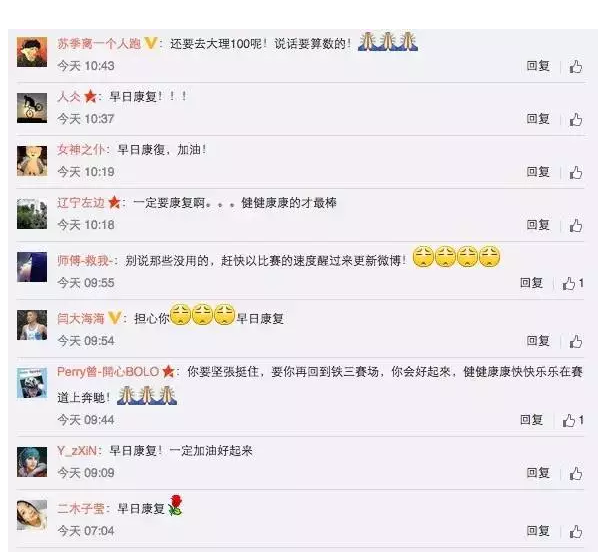The image size is (602, 558).
Task: Like Perry曾-開心BOLO's comment with 1 like
Action: click(573, 421)
